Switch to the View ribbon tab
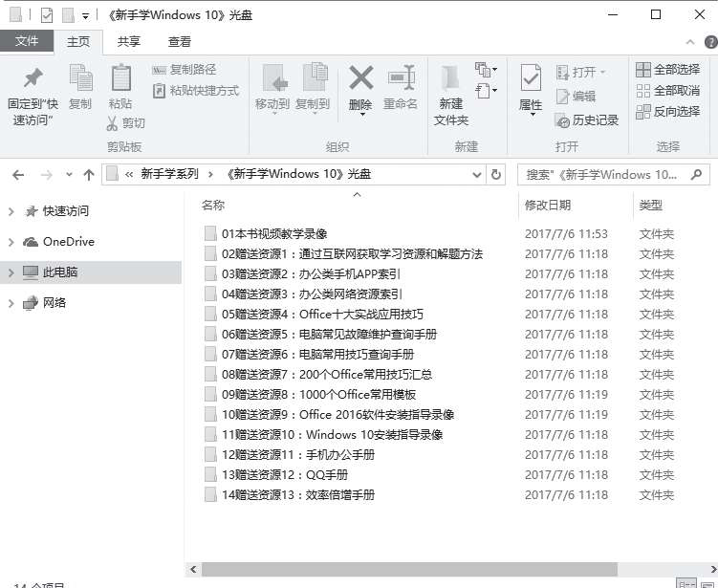The height and width of the screenshot is (588, 718). (179, 41)
